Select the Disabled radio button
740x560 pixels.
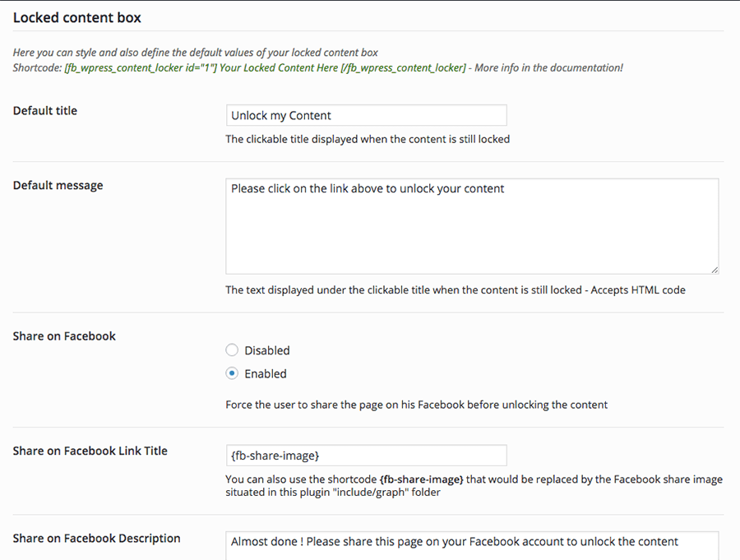click(x=232, y=349)
